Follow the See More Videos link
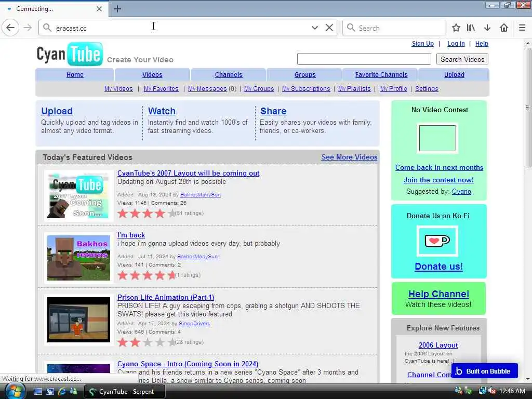 349,157
